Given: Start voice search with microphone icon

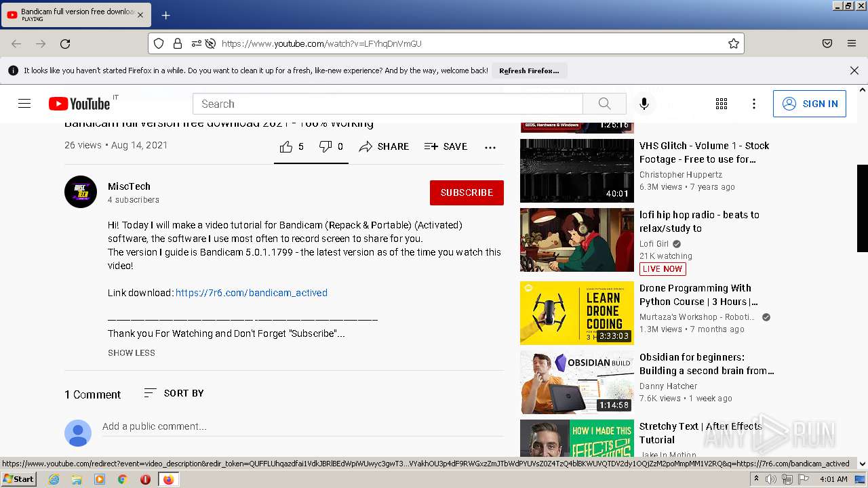Looking at the screenshot, I should click(x=644, y=104).
